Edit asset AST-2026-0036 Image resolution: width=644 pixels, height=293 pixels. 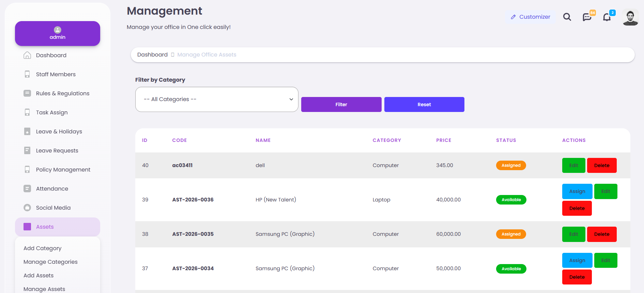pyautogui.click(x=606, y=191)
